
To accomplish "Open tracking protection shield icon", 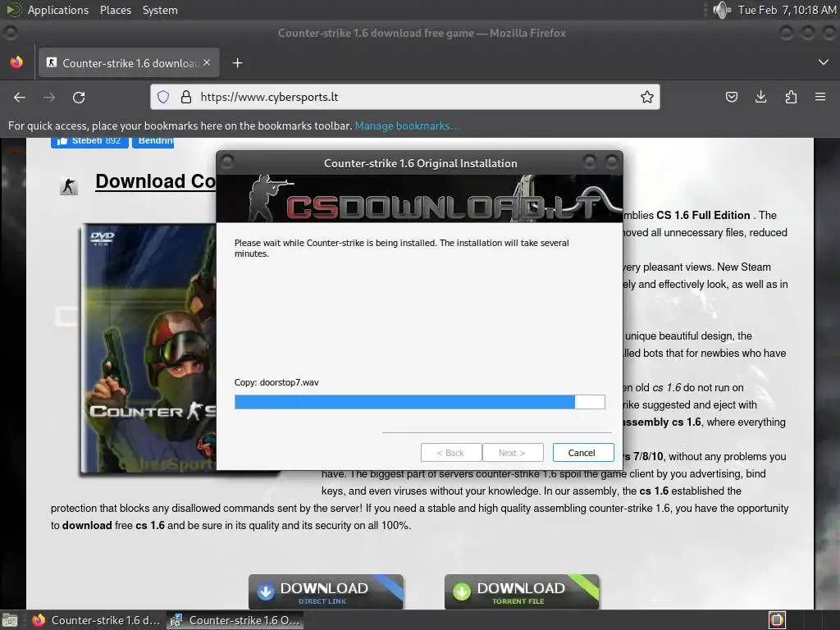I will [x=163, y=97].
